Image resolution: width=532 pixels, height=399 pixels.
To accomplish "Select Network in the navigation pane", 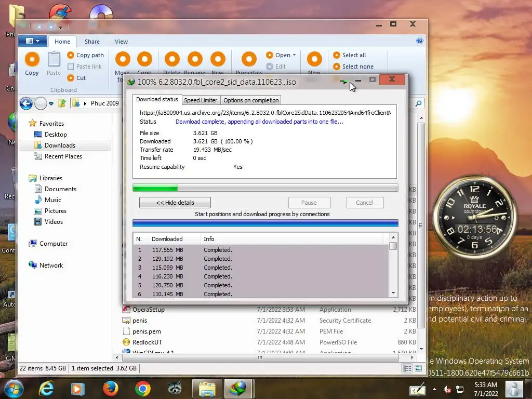I will point(46,265).
